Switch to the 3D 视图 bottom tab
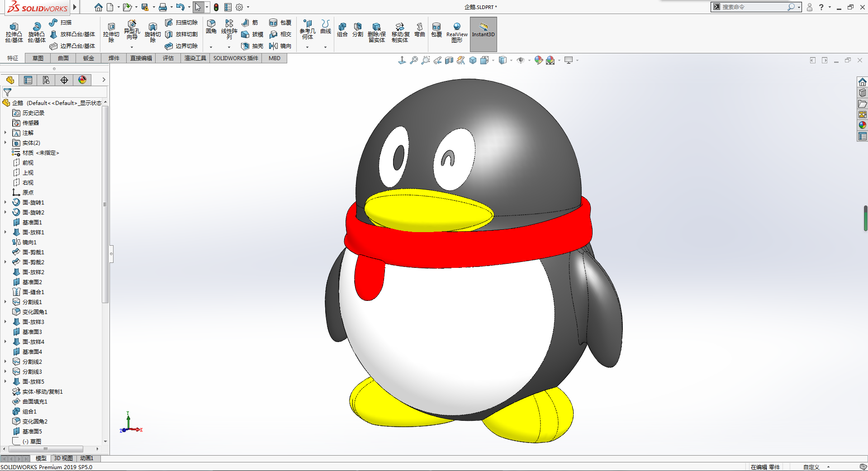 [x=63, y=458]
